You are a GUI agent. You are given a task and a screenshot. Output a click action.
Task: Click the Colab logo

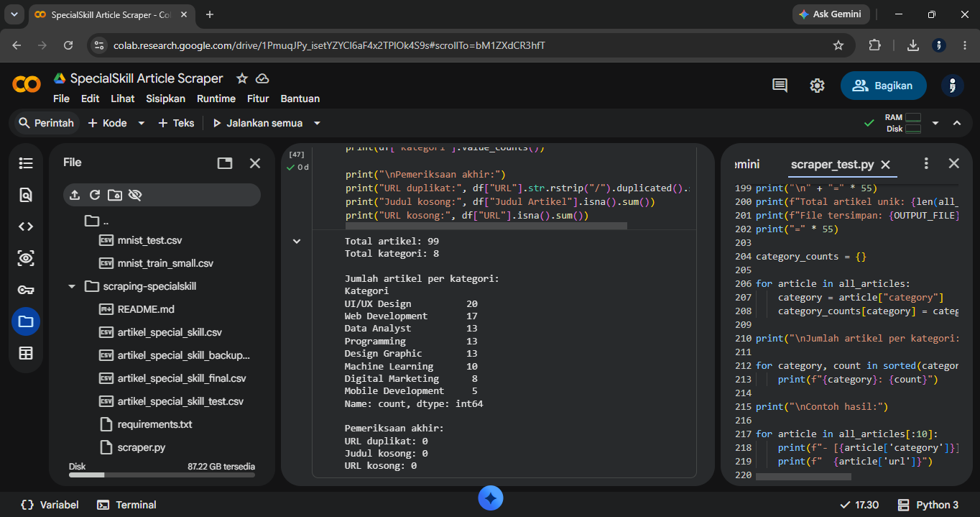pos(27,85)
